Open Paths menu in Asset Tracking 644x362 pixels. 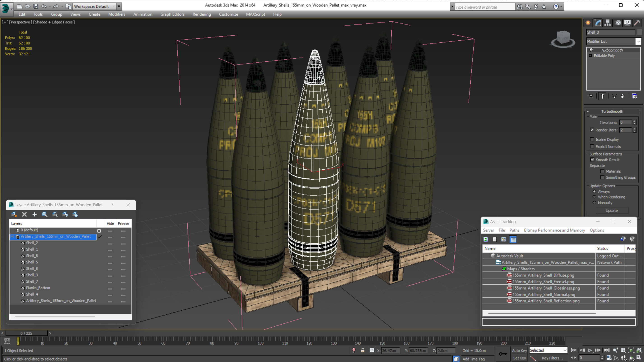coord(514,230)
